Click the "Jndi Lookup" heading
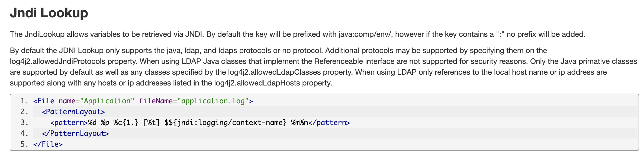Screen dimensions: 644x158 tap(49, 13)
